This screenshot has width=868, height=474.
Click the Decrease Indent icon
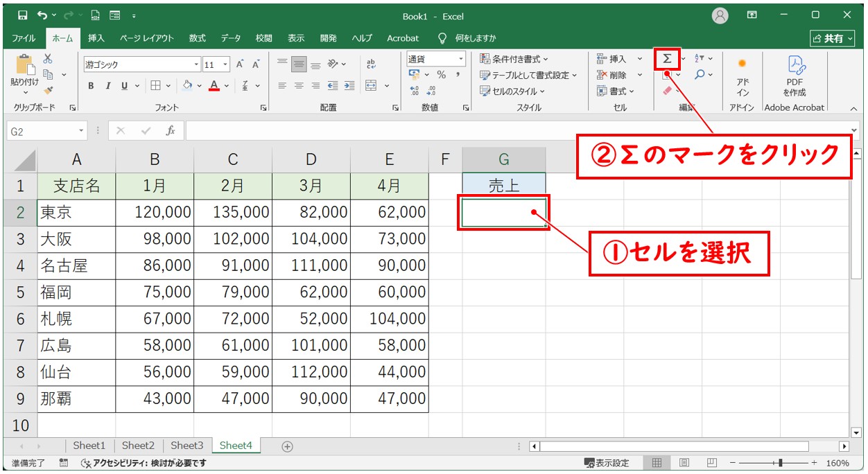click(333, 86)
